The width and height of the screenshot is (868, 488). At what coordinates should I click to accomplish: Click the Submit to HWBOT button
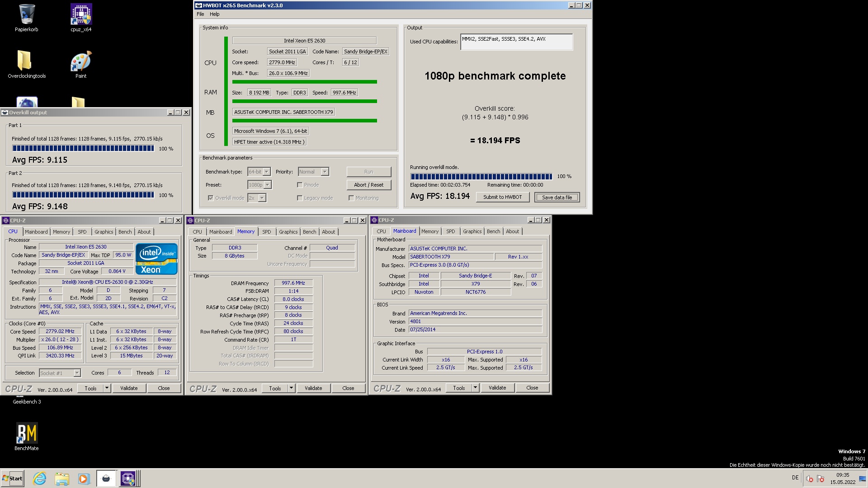point(503,197)
